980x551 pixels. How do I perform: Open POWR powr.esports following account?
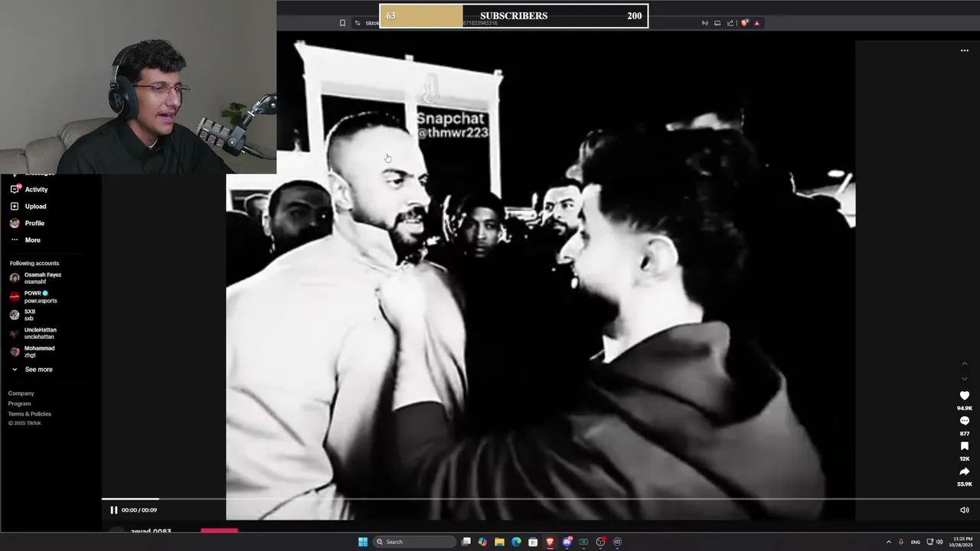click(34, 297)
